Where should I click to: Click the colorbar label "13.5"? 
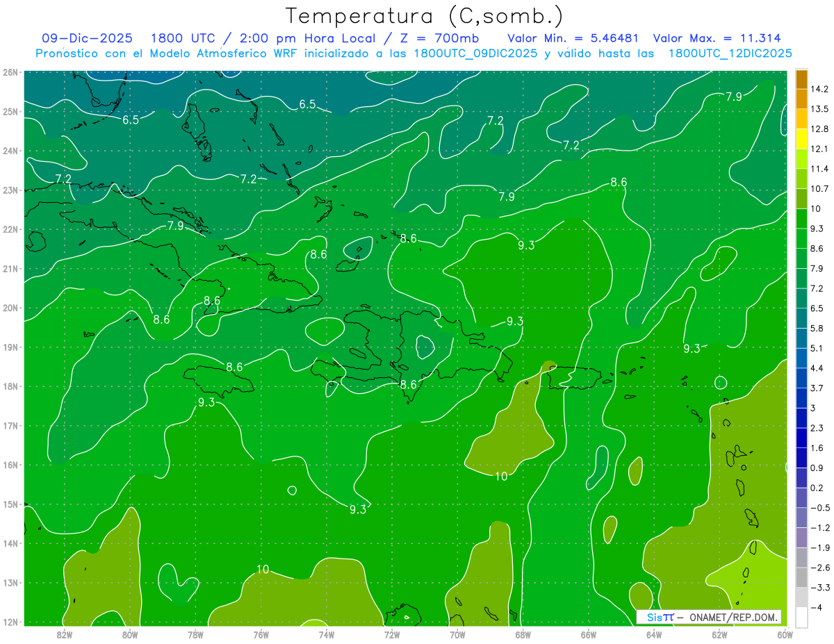click(x=819, y=109)
